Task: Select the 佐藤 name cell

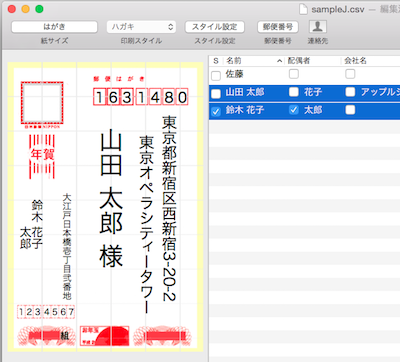Action: (x=235, y=74)
